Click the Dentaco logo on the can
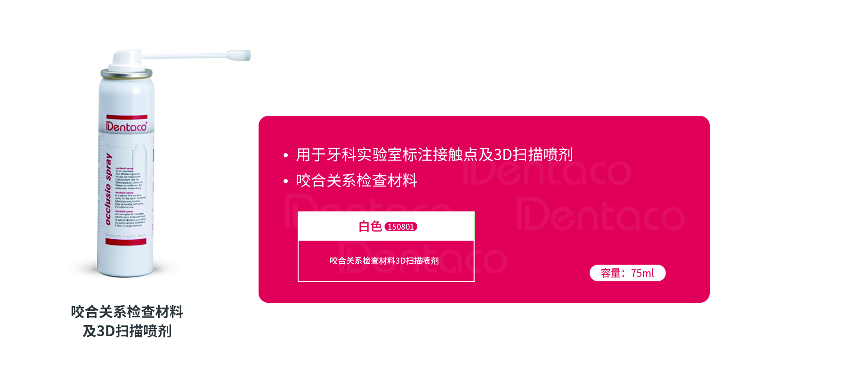The height and width of the screenshot is (388, 868). click(126, 127)
